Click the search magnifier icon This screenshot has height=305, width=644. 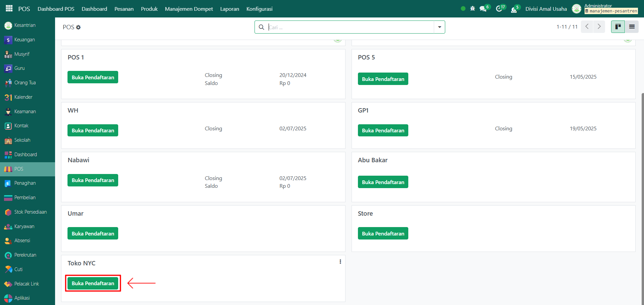point(262,27)
